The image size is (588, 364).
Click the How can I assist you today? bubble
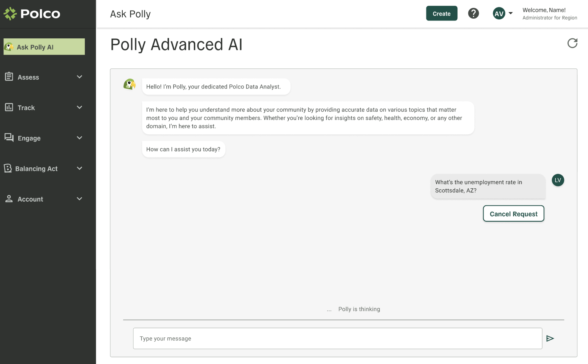(x=183, y=149)
